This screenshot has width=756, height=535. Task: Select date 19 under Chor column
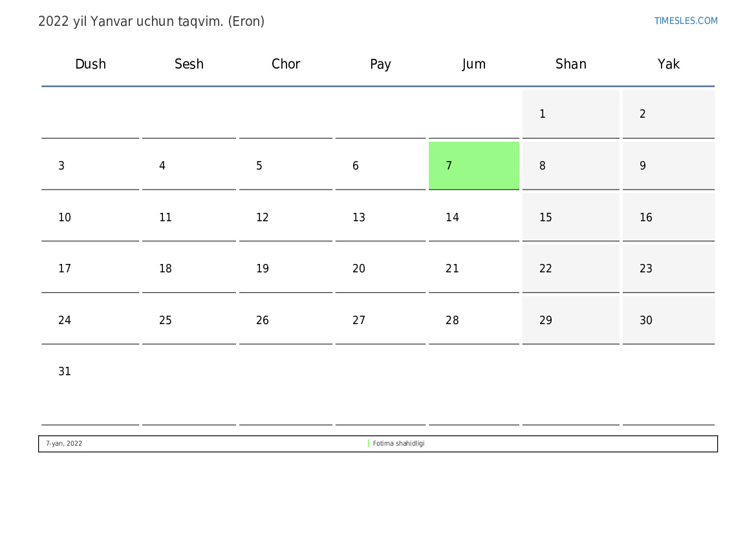pos(285,268)
